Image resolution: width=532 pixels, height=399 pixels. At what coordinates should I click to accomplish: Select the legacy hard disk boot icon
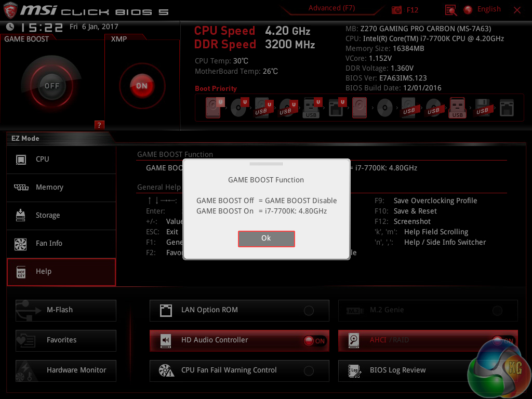[360, 108]
